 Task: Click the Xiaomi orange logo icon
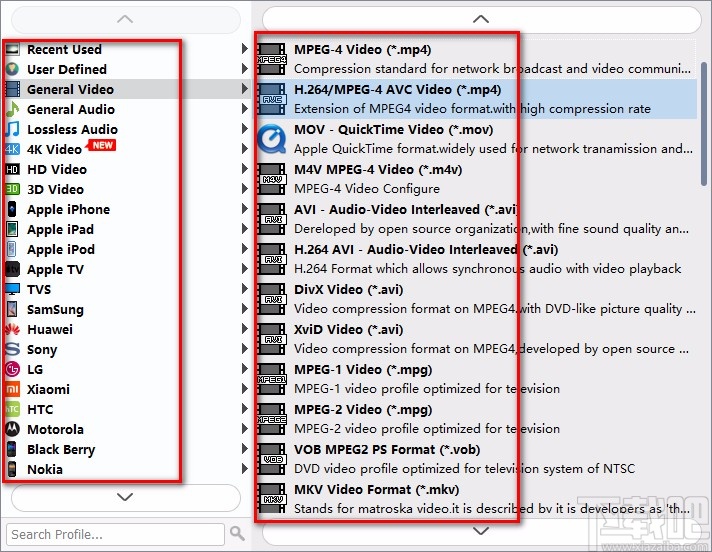coord(12,389)
